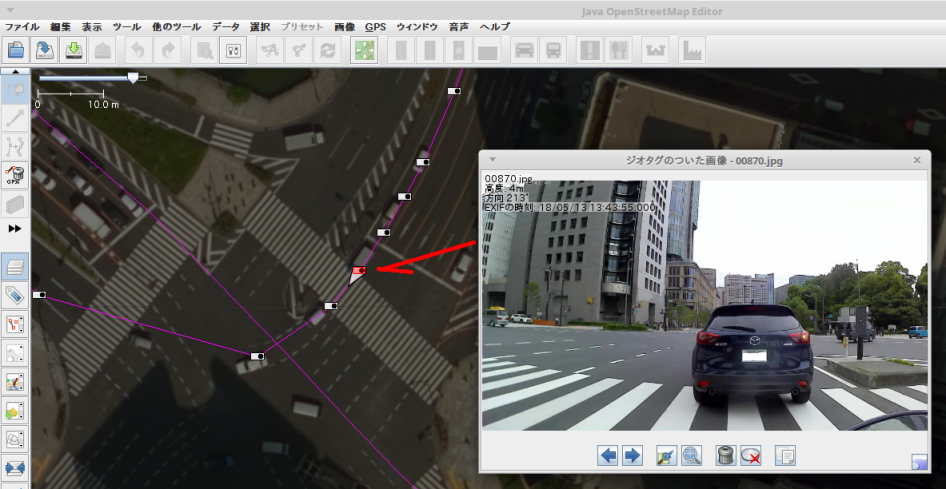The width and height of the screenshot is (946, 489).
Task: Open the 画像 menu
Action: point(344,27)
